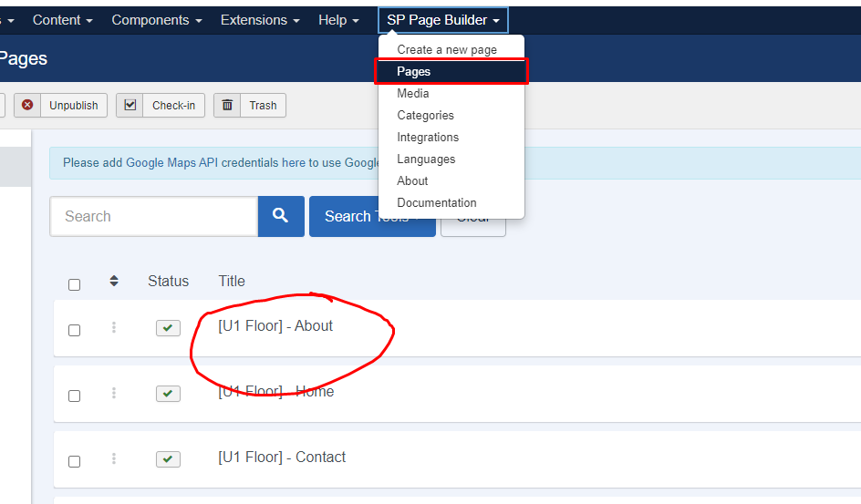Click drag handle dots of Home row

(114, 393)
